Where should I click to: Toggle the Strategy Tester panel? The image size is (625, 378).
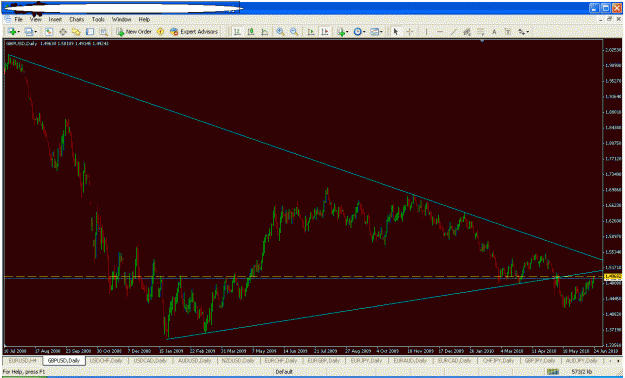[x=104, y=32]
